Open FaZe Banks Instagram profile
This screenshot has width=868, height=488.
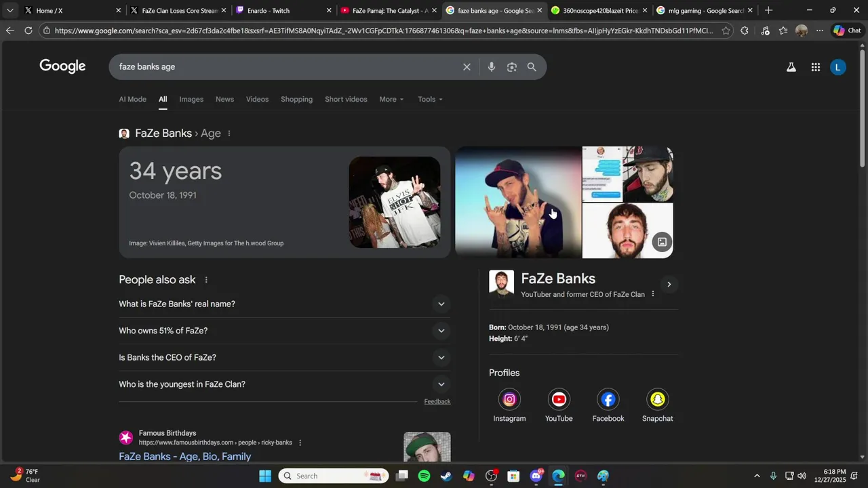pyautogui.click(x=509, y=405)
